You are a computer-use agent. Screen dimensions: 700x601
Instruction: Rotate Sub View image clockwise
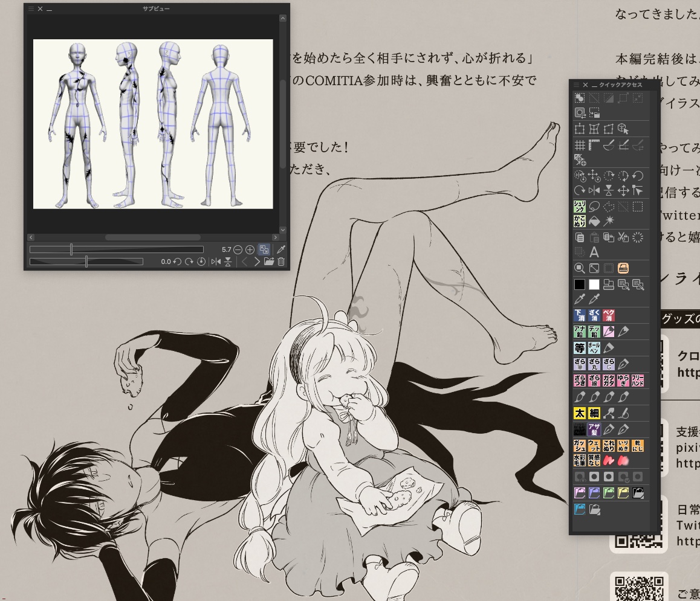[x=189, y=262]
